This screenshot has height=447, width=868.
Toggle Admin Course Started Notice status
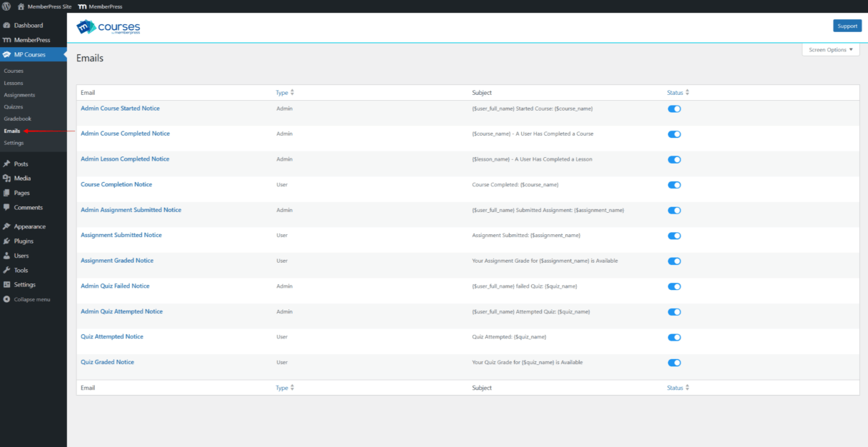674,109
